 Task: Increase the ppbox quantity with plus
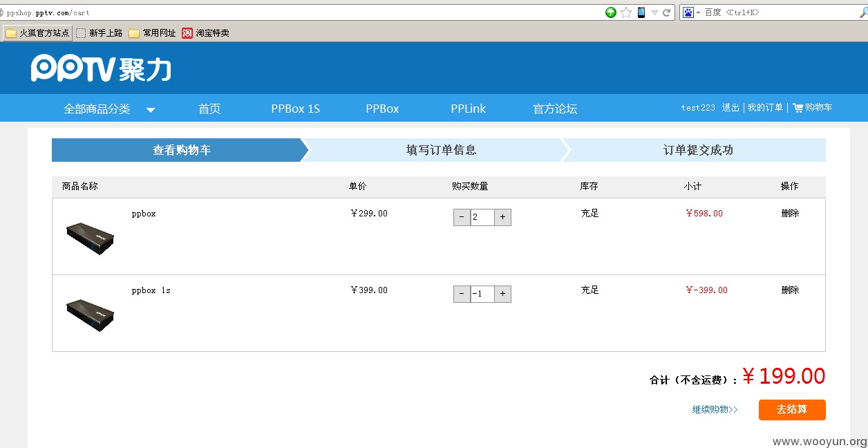[x=502, y=218]
